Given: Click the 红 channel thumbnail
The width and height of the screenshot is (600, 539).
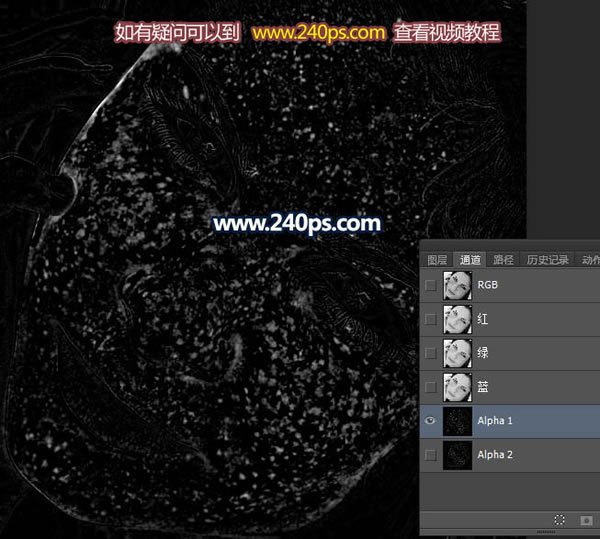Looking at the screenshot, I should (457, 319).
